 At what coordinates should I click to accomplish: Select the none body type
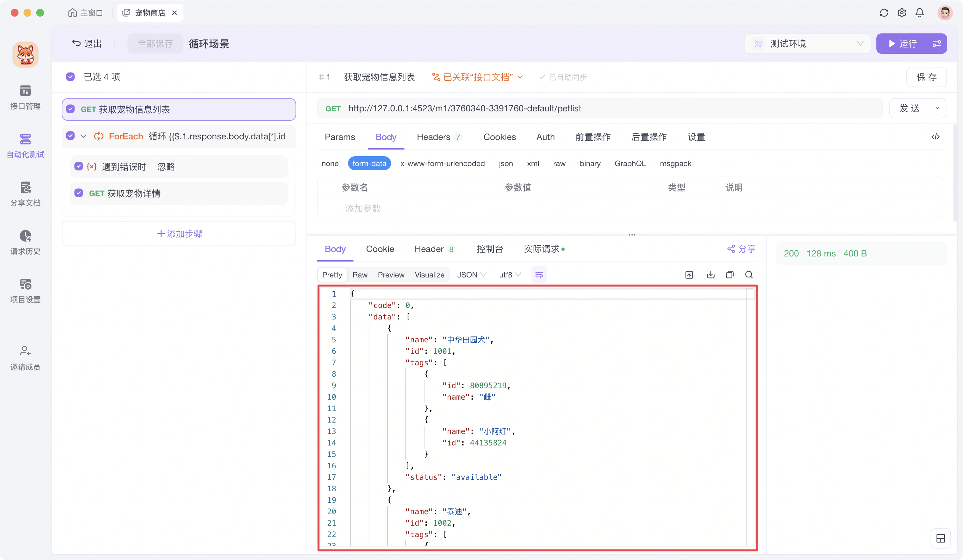click(x=330, y=163)
